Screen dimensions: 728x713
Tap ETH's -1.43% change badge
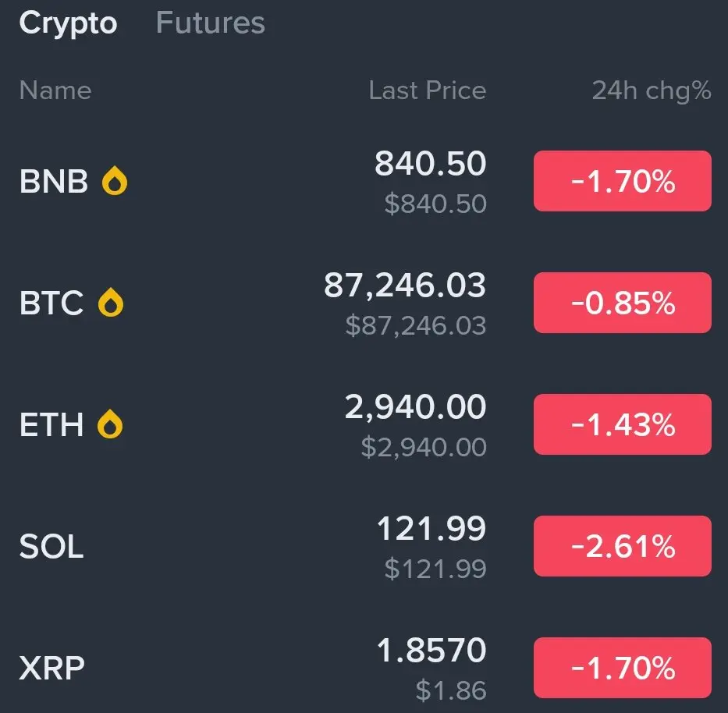[622, 424]
